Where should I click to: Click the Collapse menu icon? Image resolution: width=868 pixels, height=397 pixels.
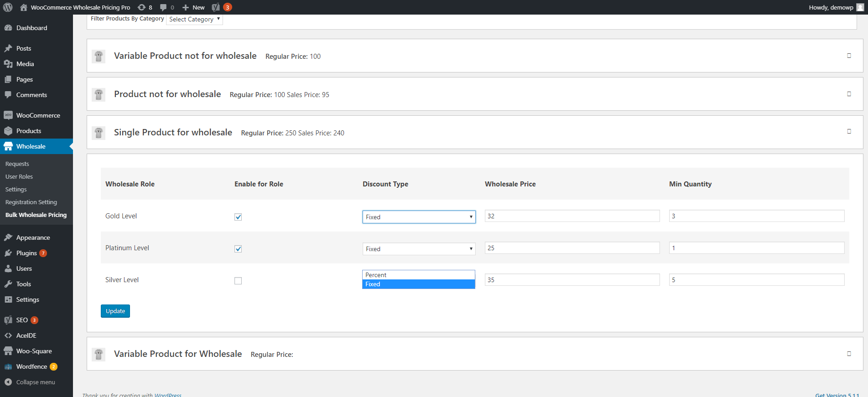coord(8,382)
